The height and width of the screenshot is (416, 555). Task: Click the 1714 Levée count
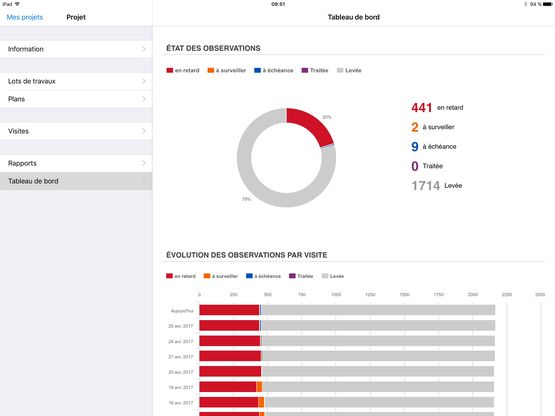(425, 186)
